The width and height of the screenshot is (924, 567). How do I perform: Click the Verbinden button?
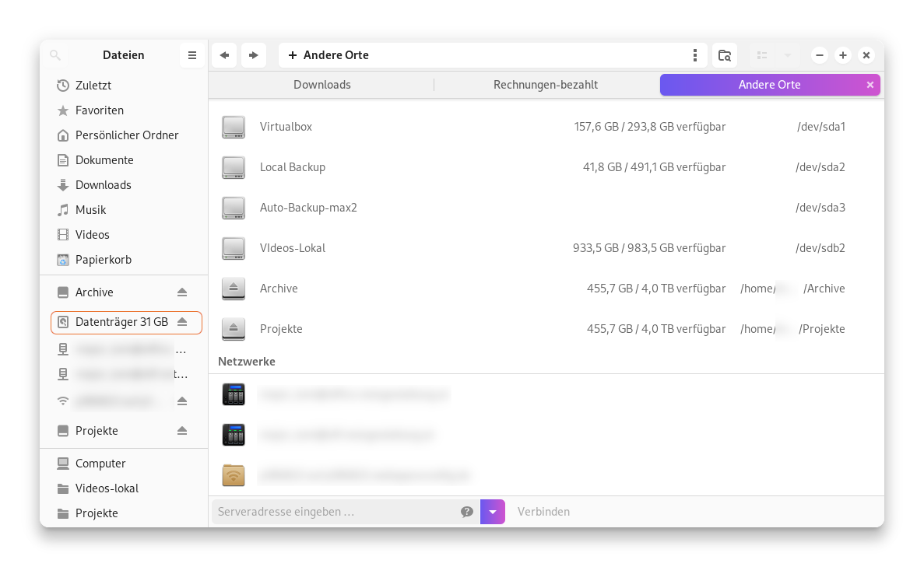(543, 512)
